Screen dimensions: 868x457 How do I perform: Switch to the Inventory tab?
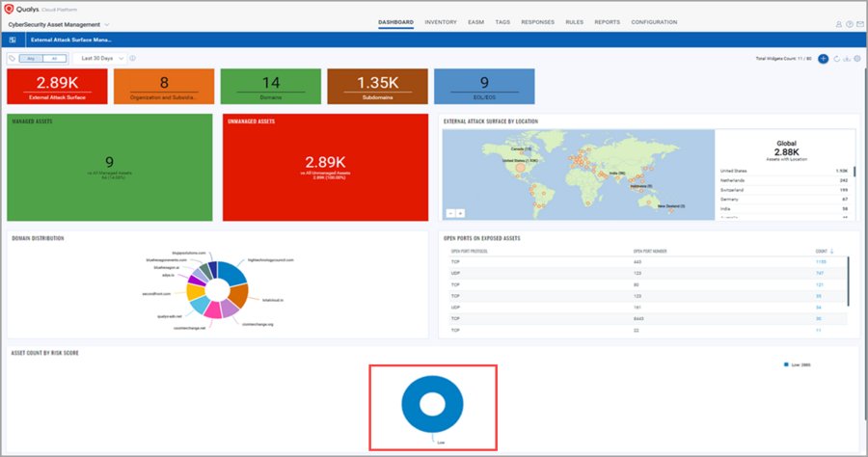(441, 22)
